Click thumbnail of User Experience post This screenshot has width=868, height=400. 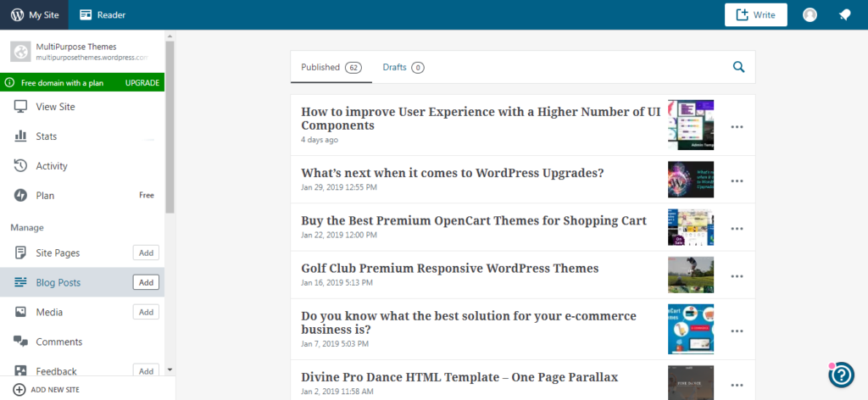tap(691, 125)
